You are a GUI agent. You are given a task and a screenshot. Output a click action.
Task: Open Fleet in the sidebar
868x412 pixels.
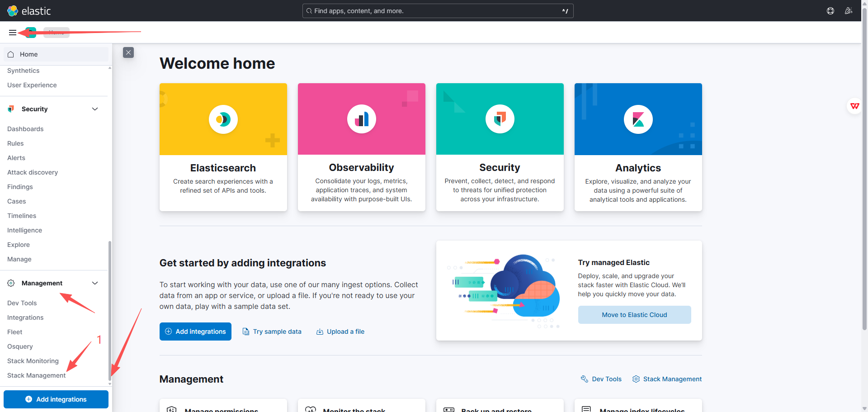(x=15, y=332)
